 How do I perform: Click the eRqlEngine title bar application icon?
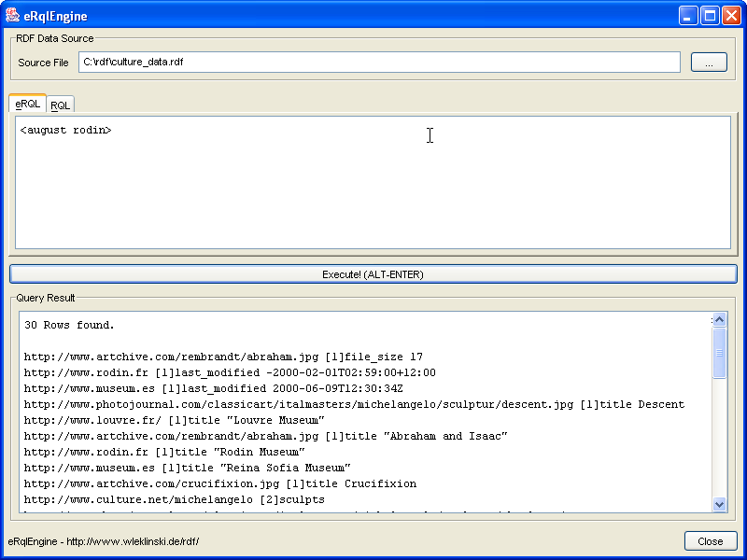tap(12, 15)
